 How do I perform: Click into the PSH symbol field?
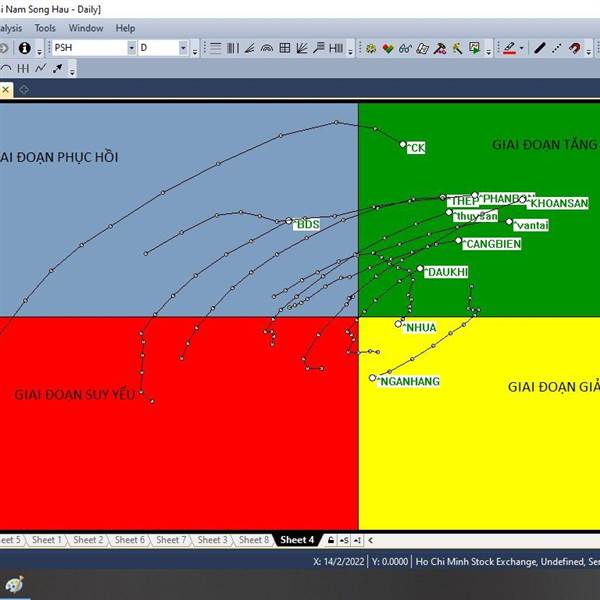(90, 48)
